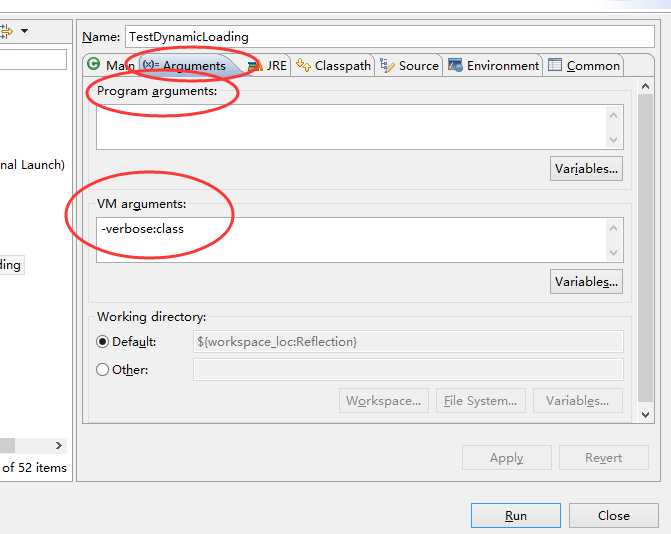
Task: Click tab panel scroll up arrow
Action: point(646,87)
